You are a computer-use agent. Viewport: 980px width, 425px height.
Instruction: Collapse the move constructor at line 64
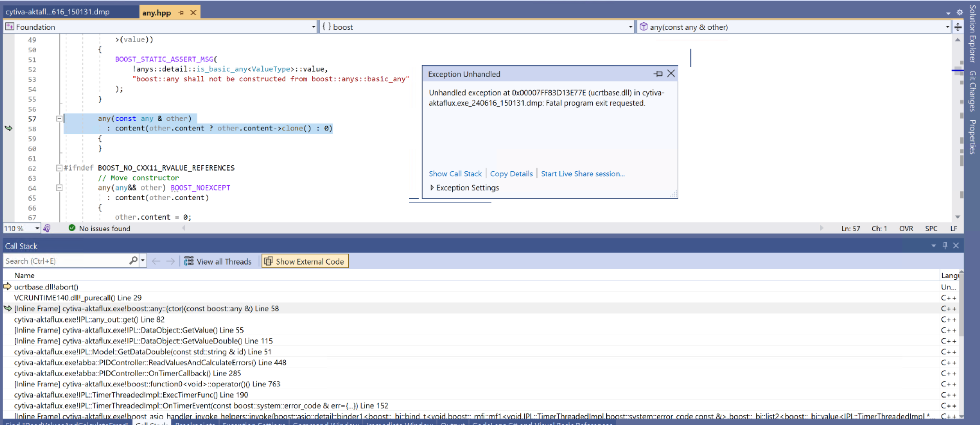click(x=59, y=188)
